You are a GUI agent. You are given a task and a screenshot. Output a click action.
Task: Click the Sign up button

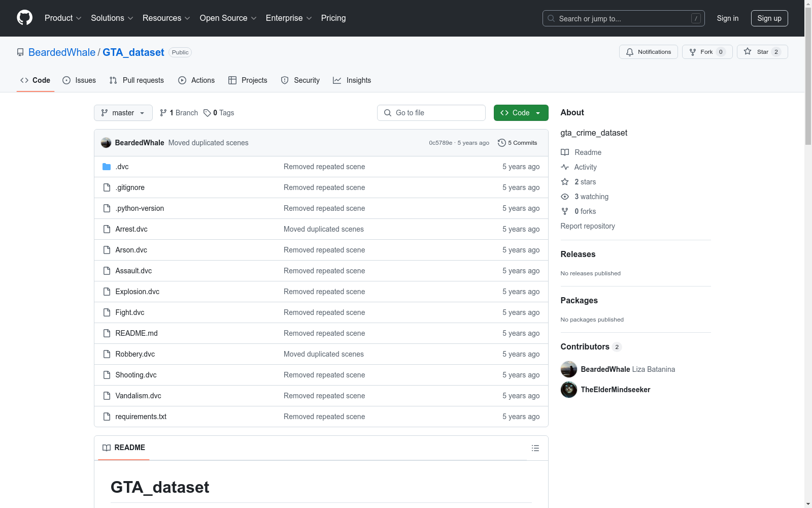[769, 18]
